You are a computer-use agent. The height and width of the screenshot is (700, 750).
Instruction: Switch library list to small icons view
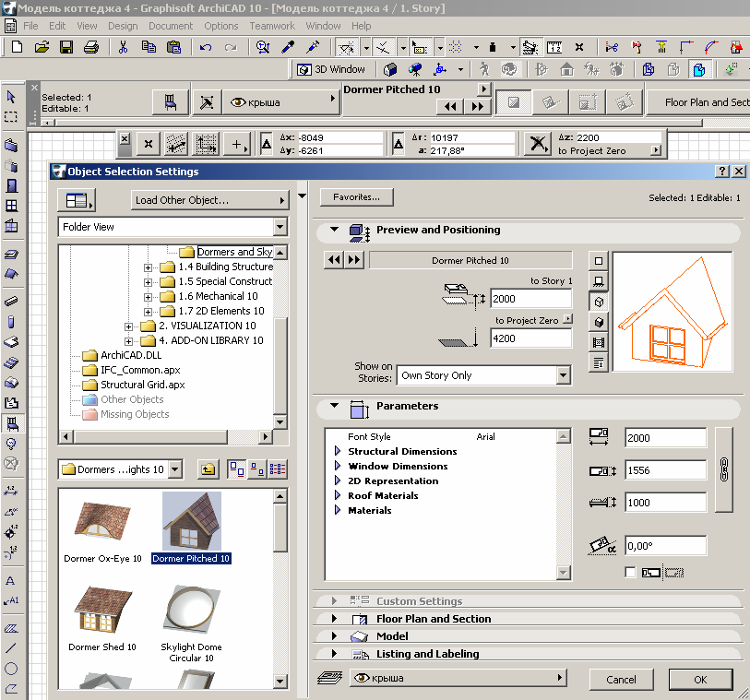point(257,469)
